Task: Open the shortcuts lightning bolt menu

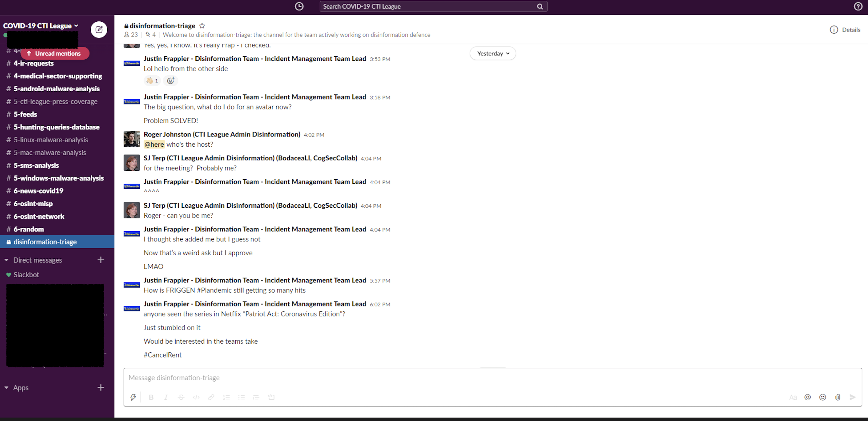Action: (133, 397)
